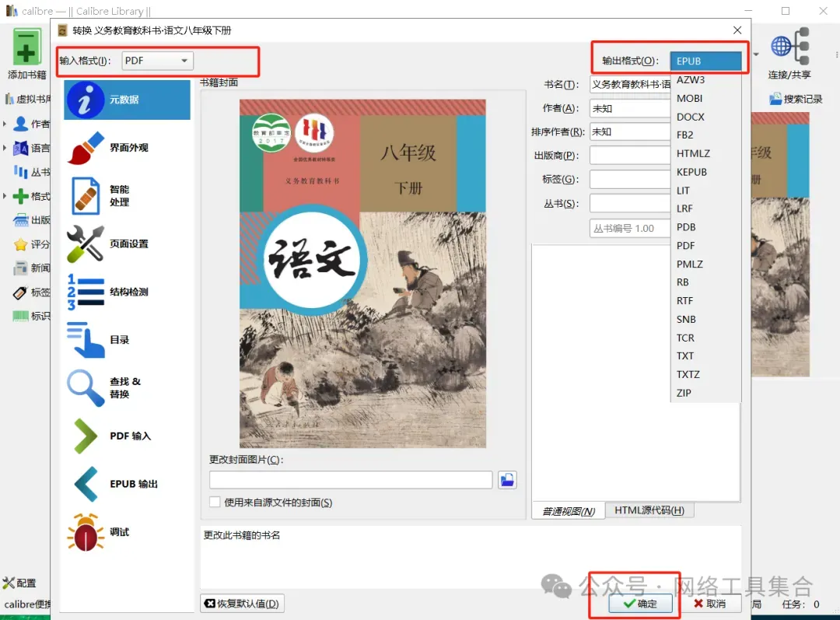Select AZW3 output format

705,80
